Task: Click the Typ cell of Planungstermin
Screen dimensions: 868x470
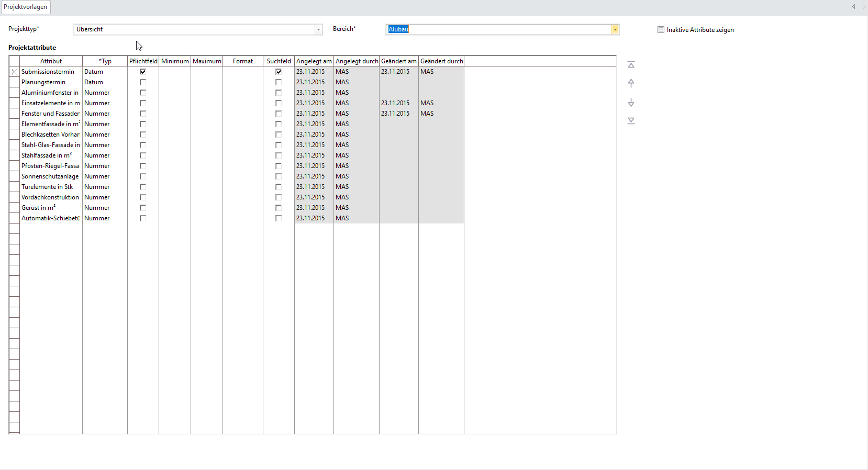Action: coord(105,82)
